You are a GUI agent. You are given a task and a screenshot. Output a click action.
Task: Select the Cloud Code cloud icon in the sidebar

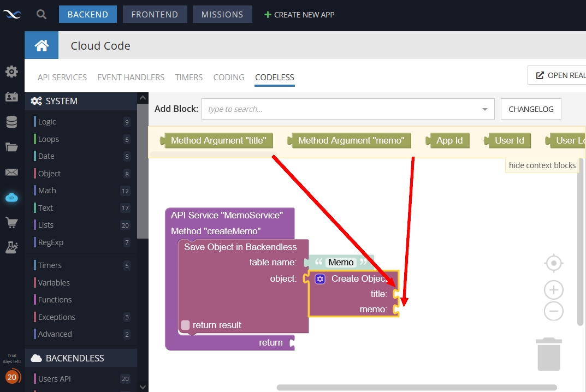pyautogui.click(x=11, y=197)
